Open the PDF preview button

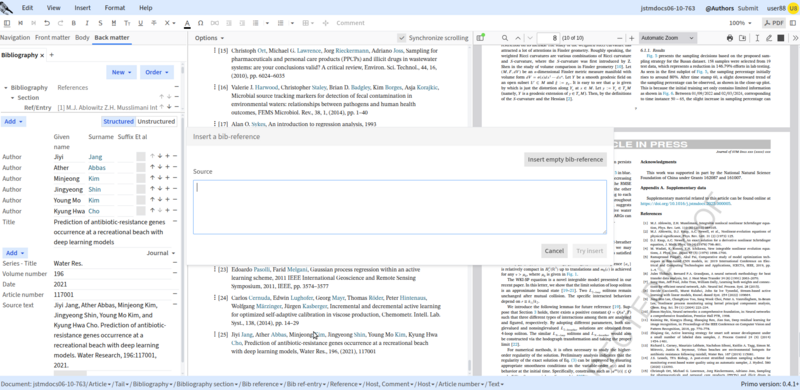(774, 23)
